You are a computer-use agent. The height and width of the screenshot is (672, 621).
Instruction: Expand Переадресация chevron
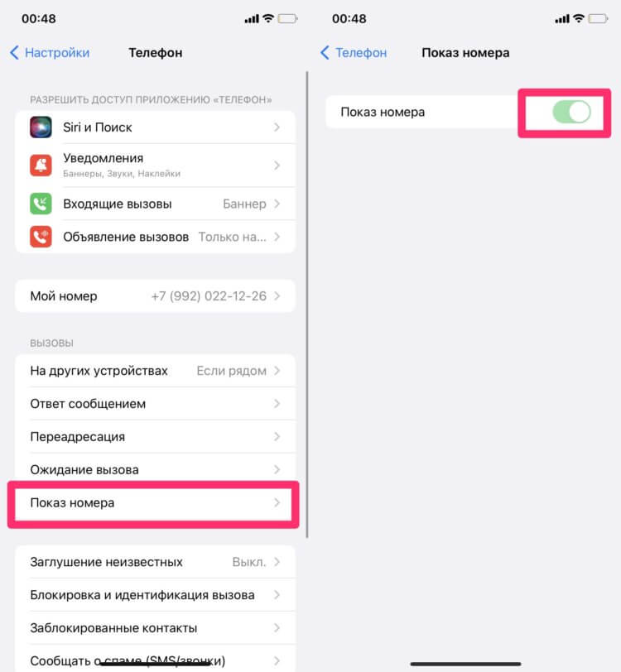point(277,437)
